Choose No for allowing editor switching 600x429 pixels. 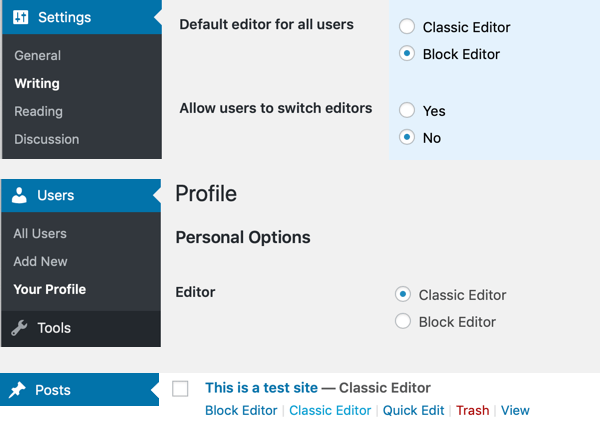[407, 137]
